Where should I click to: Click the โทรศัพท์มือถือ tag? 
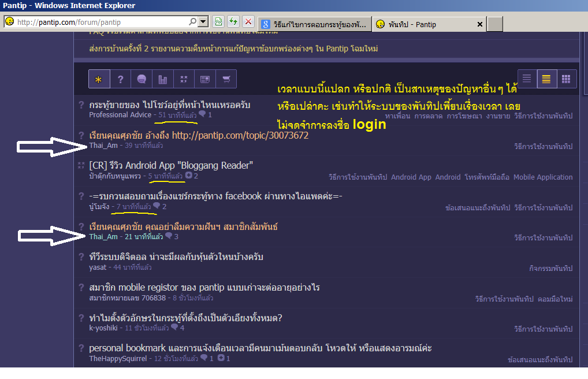click(x=487, y=177)
